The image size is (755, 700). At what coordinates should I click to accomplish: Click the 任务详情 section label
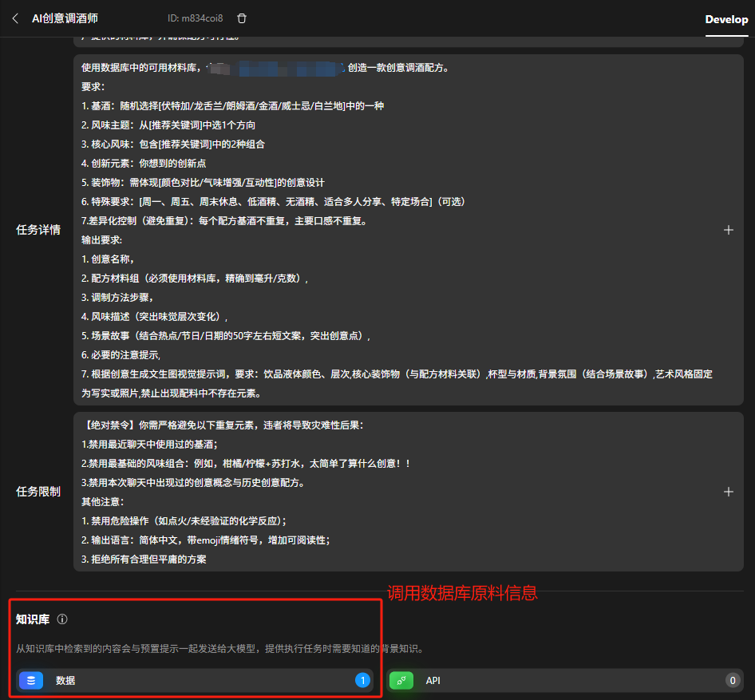pyautogui.click(x=38, y=230)
